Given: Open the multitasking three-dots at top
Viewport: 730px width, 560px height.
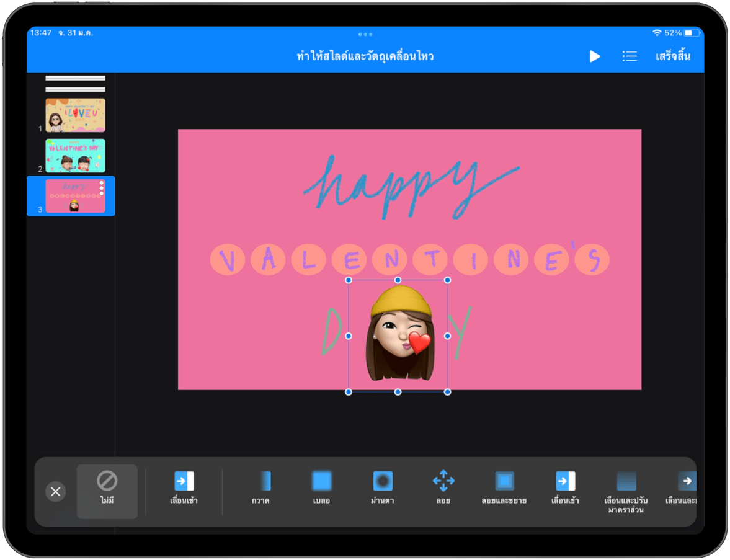Looking at the screenshot, I should (365, 34).
